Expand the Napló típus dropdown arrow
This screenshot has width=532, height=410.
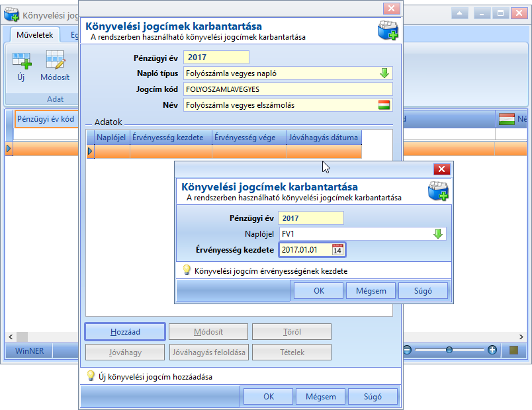click(x=384, y=73)
